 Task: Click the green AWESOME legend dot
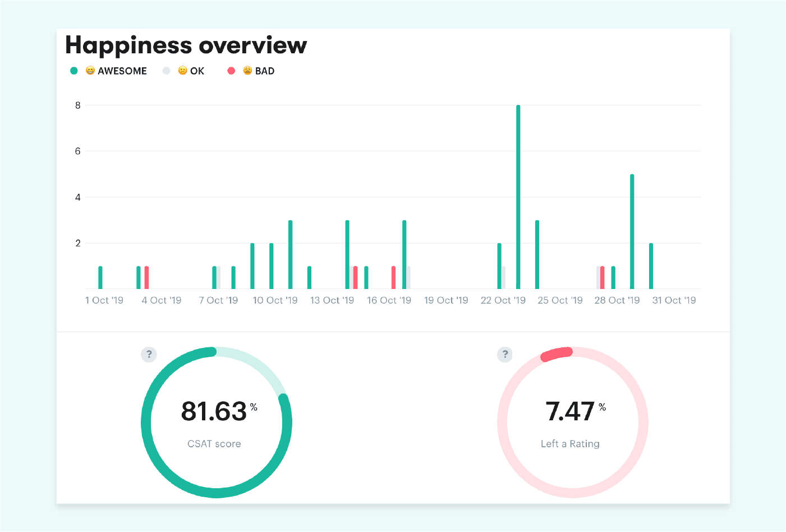click(x=73, y=71)
